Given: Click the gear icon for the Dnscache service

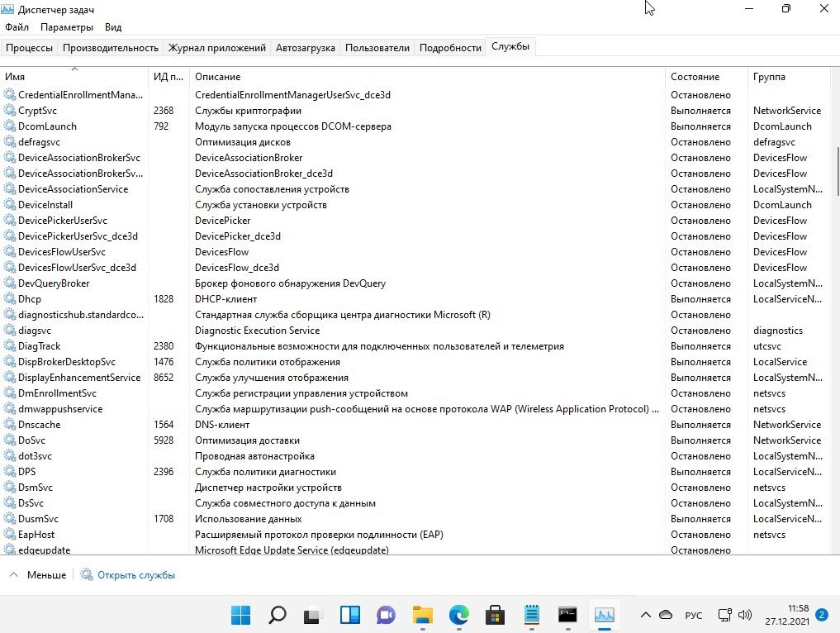Looking at the screenshot, I should (10, 425).
